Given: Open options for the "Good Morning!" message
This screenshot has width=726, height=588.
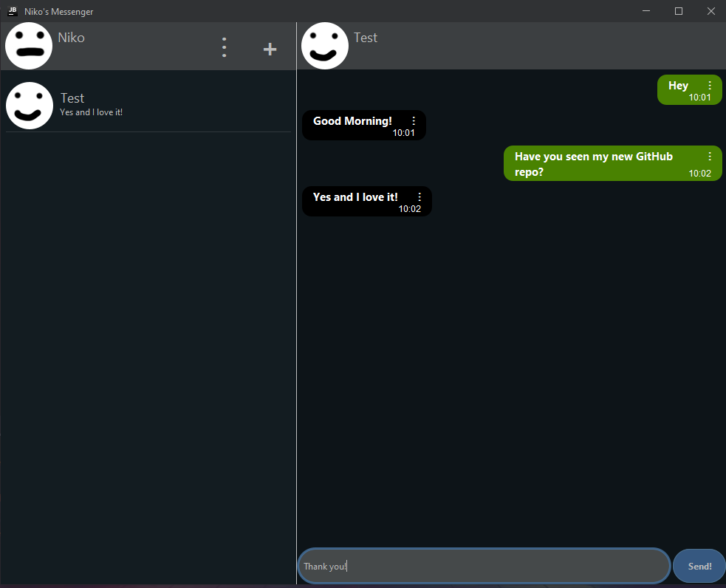Looking at the screenshot, I should pos(414,121).
